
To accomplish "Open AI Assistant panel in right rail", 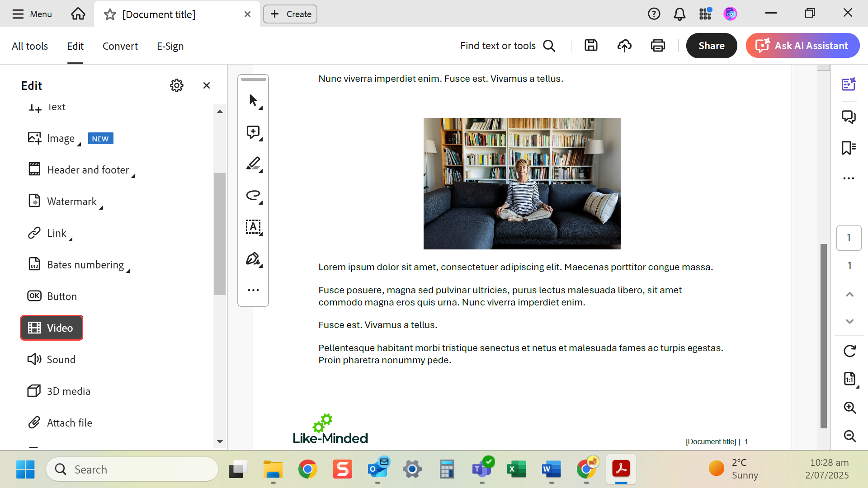I will click(x=849, y=84).
